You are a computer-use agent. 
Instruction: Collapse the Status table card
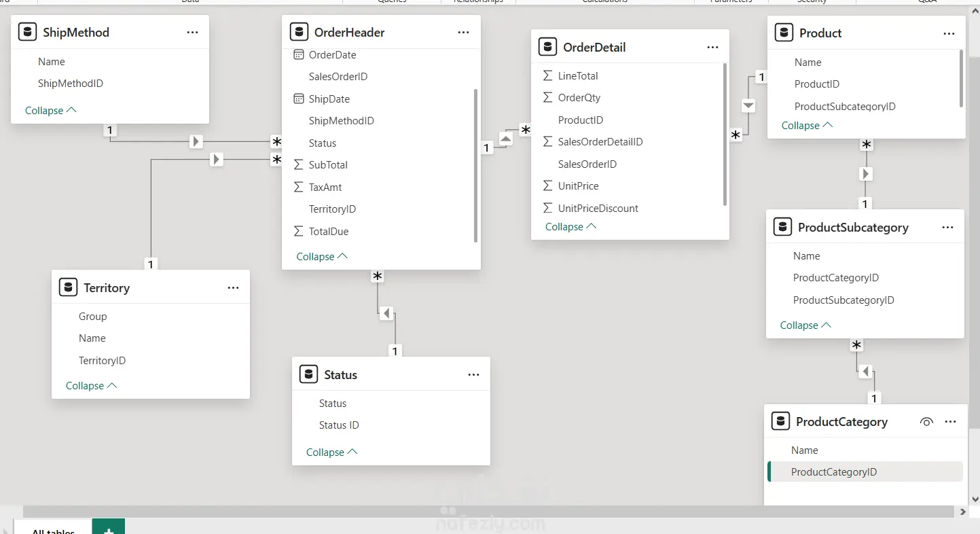click(x=331, y=452)
